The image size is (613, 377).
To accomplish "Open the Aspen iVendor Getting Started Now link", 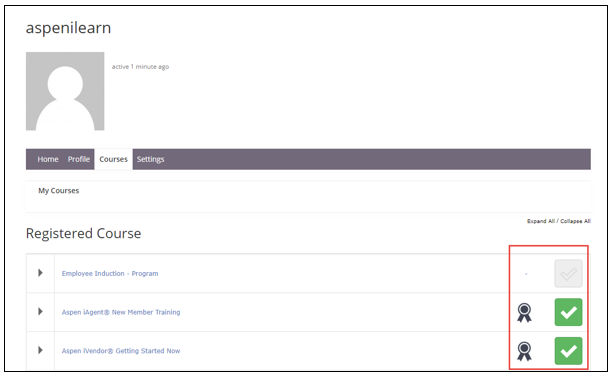I will tap(121, 351).
